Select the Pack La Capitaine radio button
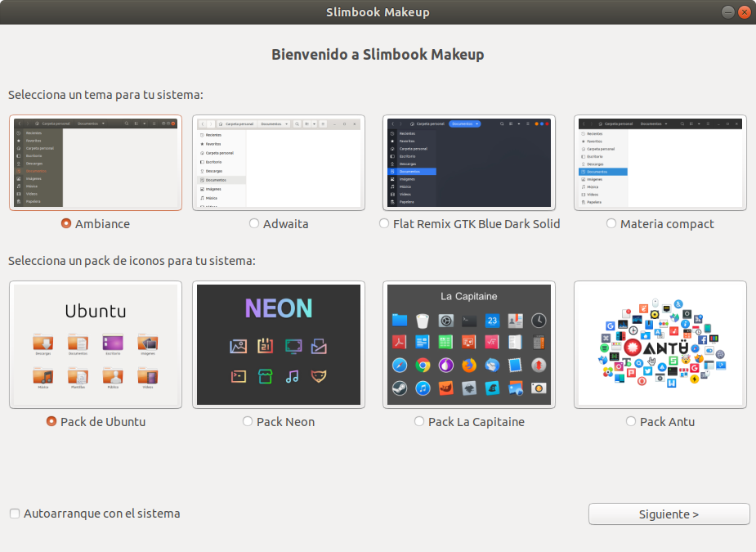Viewport: 756px width, 552px height. tap(419, 422)
